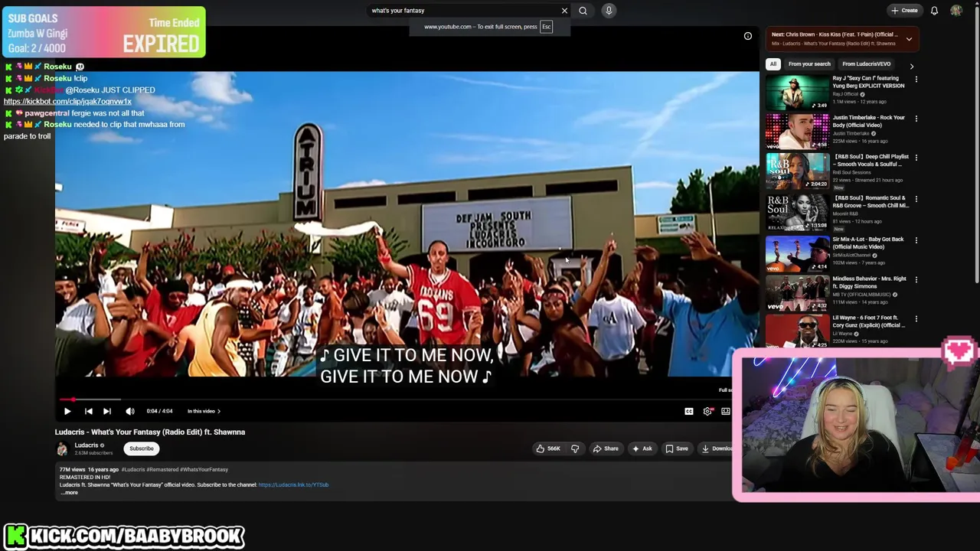Open options for Sir Mix-A-Lot video

(916, 240)
